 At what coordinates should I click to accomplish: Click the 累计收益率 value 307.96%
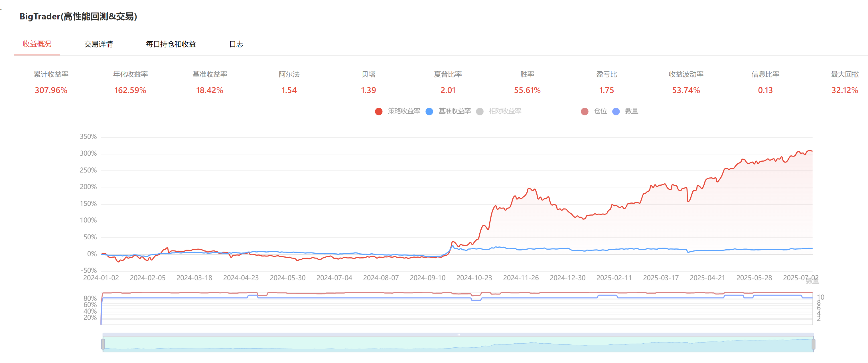tap(51, 91)
